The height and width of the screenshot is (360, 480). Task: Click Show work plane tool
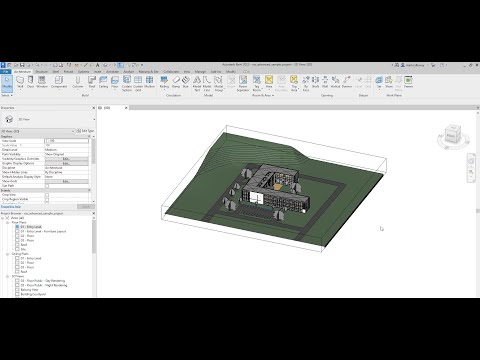(389, 82)
